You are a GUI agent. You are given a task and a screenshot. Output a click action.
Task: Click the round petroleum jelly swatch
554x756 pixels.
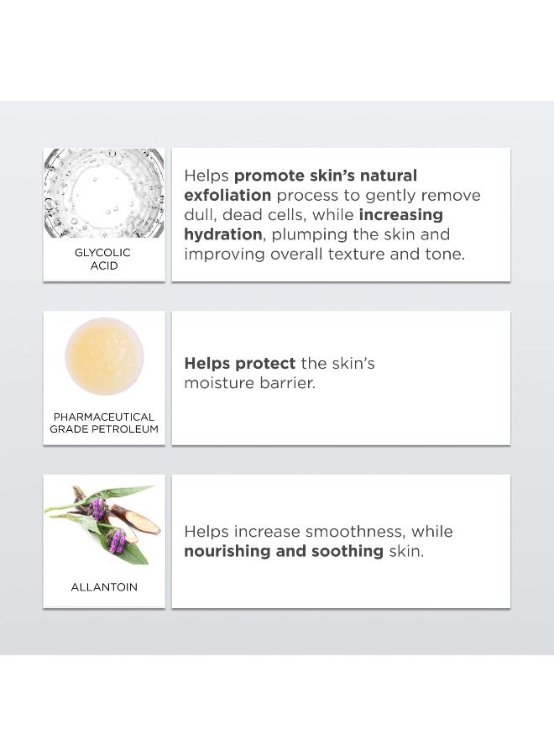pos(104,356)
